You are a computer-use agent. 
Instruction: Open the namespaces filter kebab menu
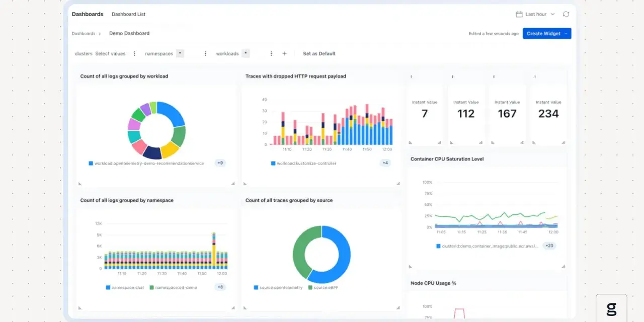tap(205, 53)
